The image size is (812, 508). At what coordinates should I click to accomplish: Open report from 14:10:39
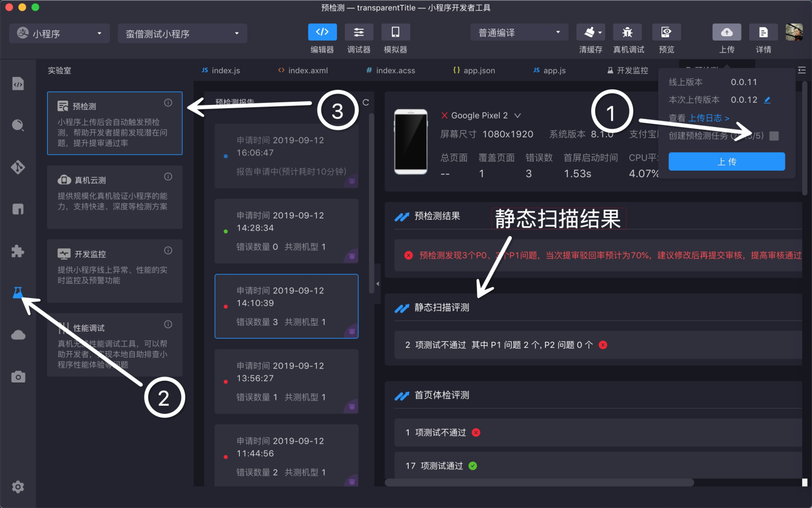pos(286,306)
